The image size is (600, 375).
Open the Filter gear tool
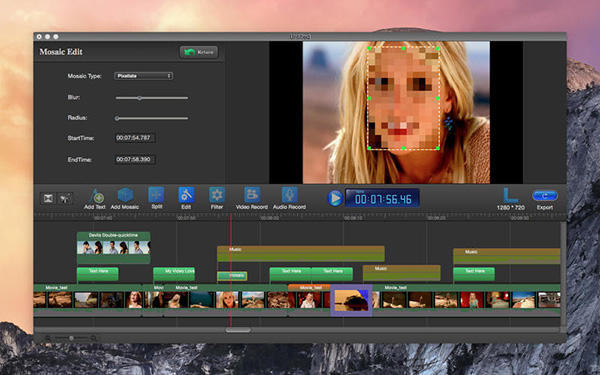217,195
